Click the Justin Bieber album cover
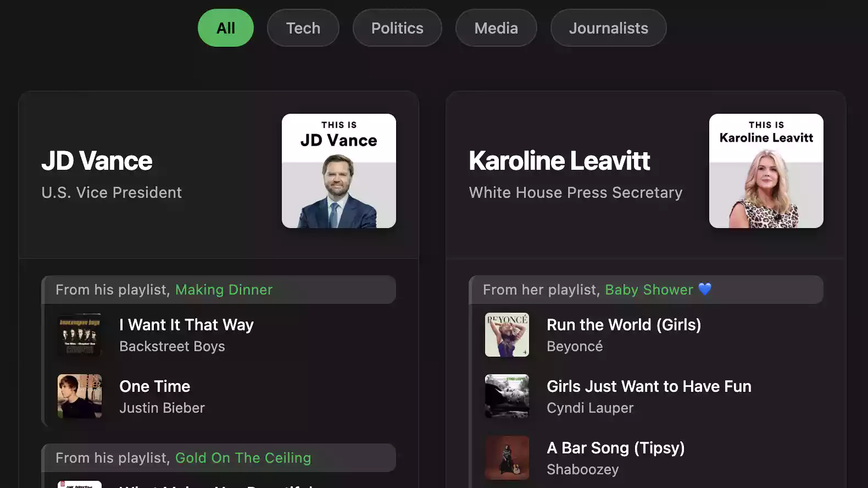Image resolution: width=868 pixels, height=488 pixels. pyautogui.click(x=80, y=396)
